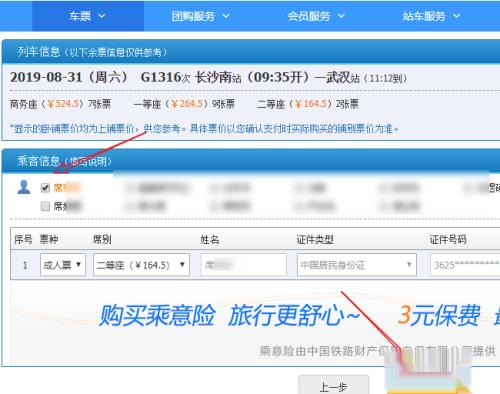
Task: Click the 乘意险 insurance banner
Action: 255,322
